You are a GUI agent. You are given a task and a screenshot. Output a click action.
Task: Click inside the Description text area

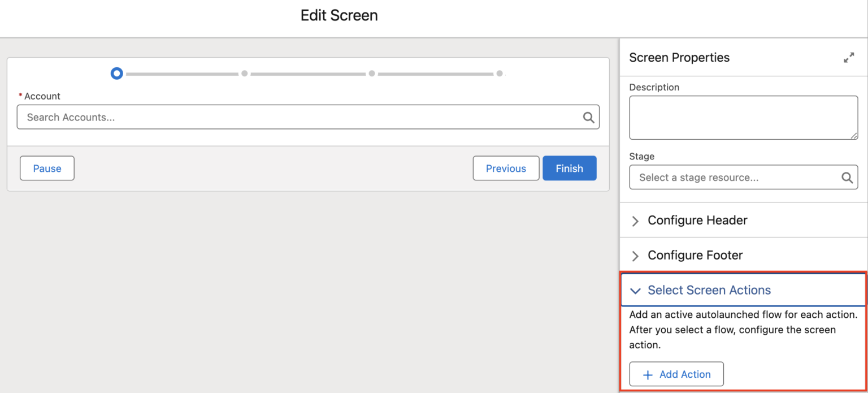[x=743, y=117]
